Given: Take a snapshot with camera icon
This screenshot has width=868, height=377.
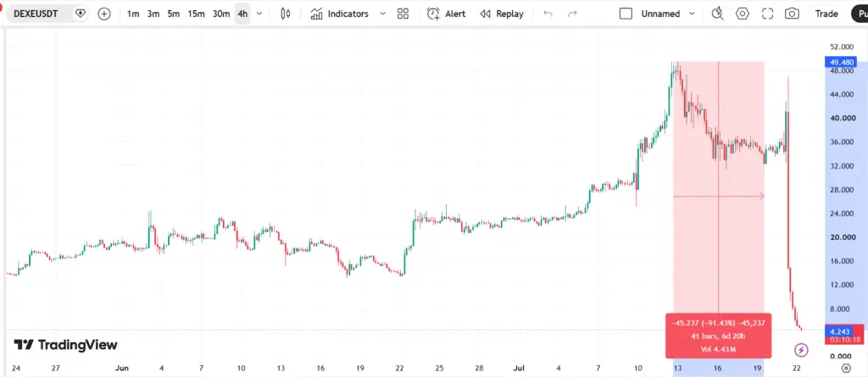Looking at the screenshot, I should tap(793, 14).
